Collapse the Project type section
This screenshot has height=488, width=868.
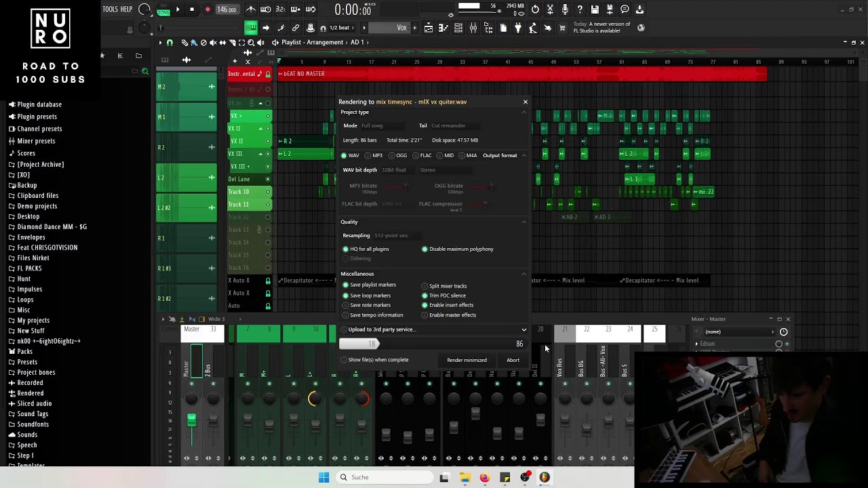click(524, 112)
